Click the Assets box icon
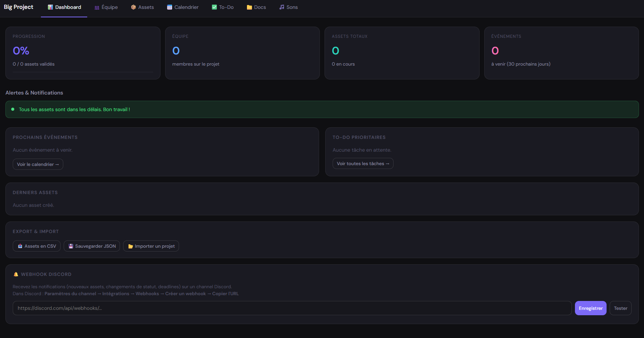 [x=134, y=7]
